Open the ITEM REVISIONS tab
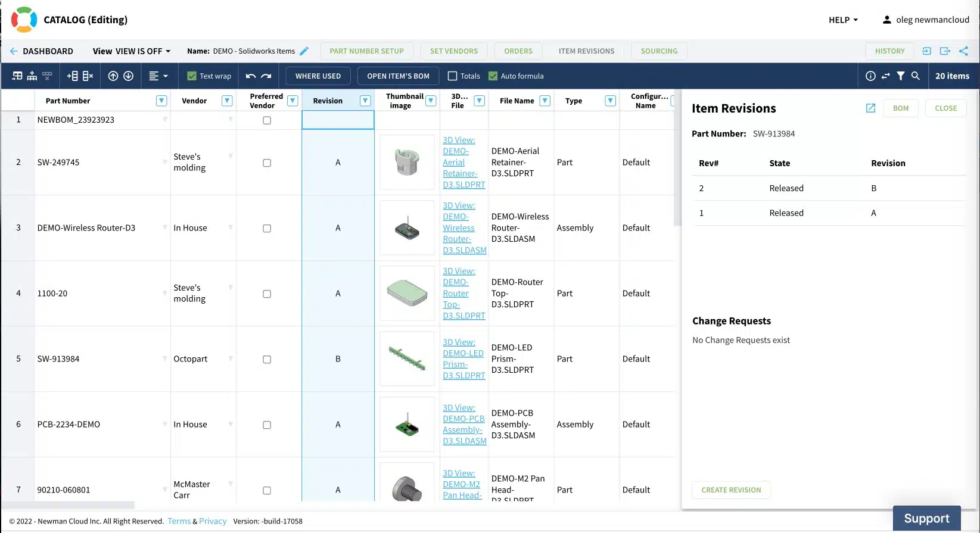The width and height of the screenshot is (980, 533). pyautogui.click(x=586, y=51)
